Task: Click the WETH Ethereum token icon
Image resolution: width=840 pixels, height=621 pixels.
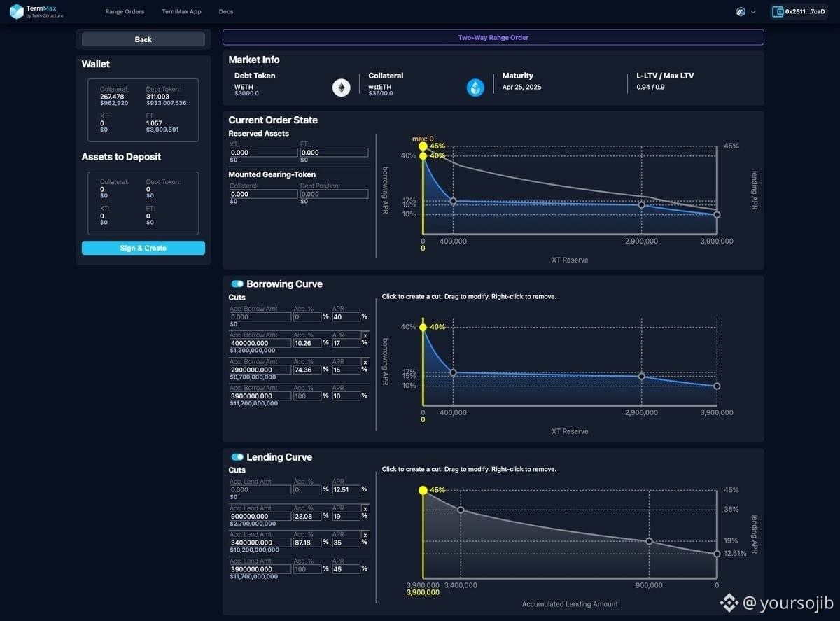Action: (x=342, y=88)
